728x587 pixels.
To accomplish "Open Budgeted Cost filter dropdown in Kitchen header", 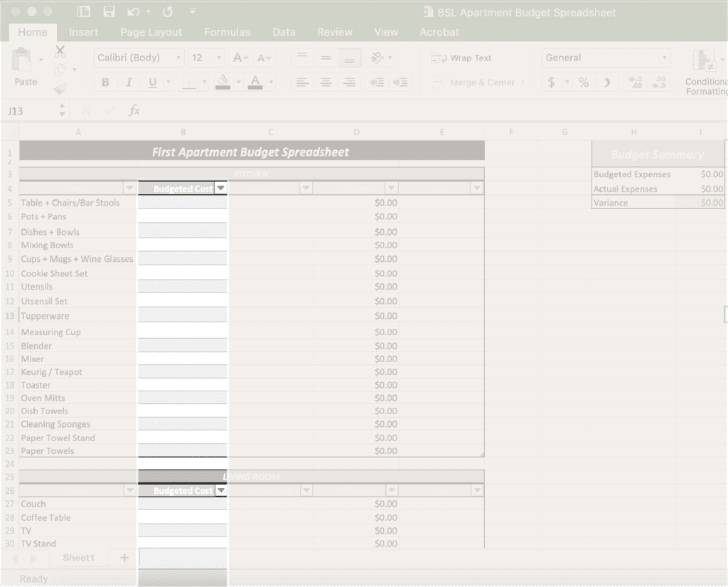I will click(221, 189).
